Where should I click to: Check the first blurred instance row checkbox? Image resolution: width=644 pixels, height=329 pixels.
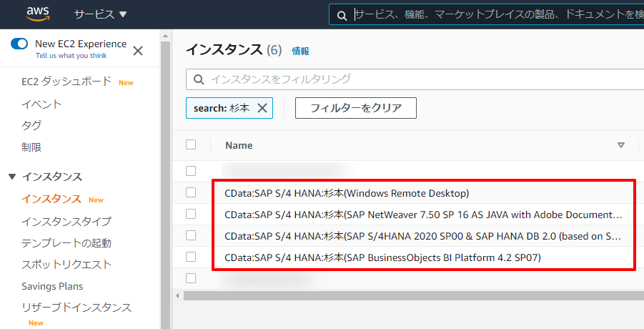pyautogui.click(x=191, y=171)
